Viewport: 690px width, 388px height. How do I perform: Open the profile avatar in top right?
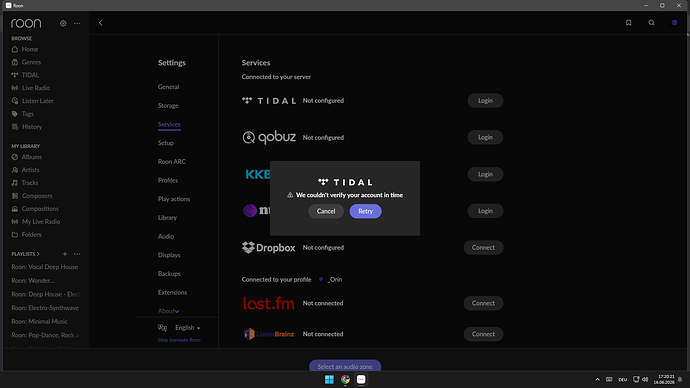pyautogui.click(x=674, y=23)
